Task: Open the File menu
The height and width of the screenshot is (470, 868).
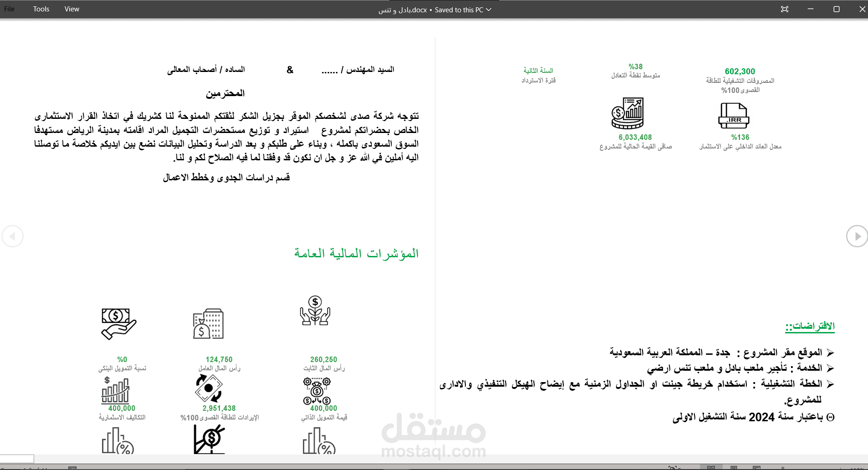Action: 9,9
